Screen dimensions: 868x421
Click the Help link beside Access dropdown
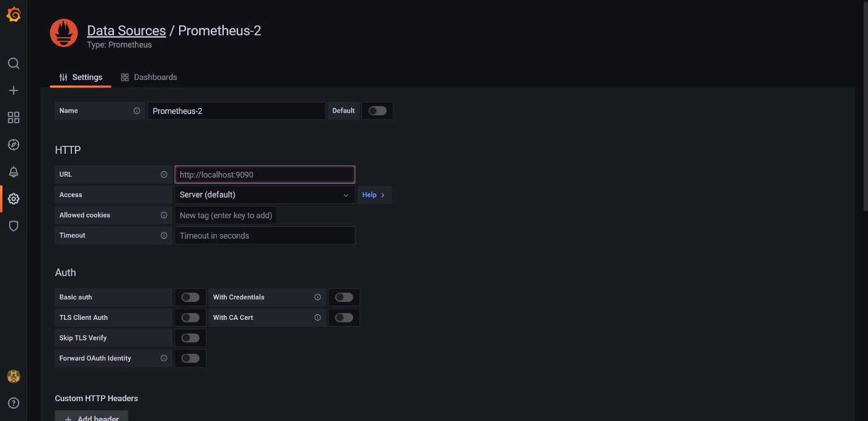tap(374, 195)
